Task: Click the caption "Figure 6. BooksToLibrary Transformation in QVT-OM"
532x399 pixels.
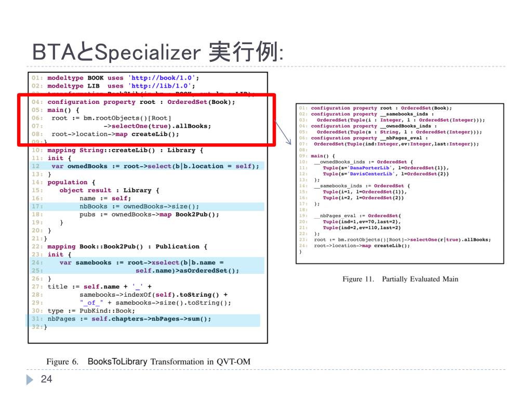Action: [x=148, y=362]
